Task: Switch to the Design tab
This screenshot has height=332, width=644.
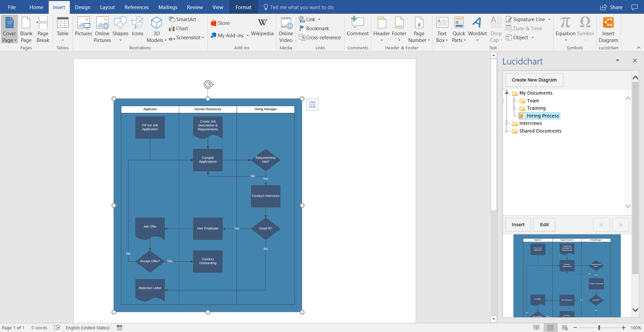Action: pos(83,7)
